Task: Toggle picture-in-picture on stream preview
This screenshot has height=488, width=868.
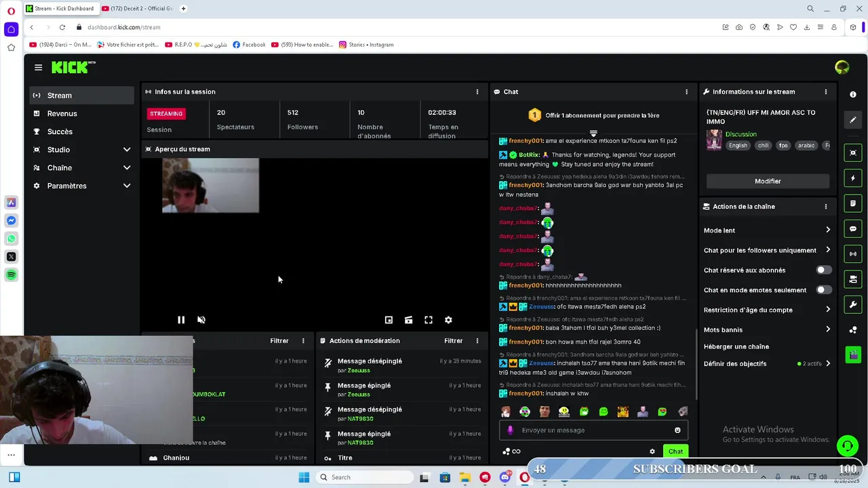Action: pyautogui.click(x=389, y=320)
